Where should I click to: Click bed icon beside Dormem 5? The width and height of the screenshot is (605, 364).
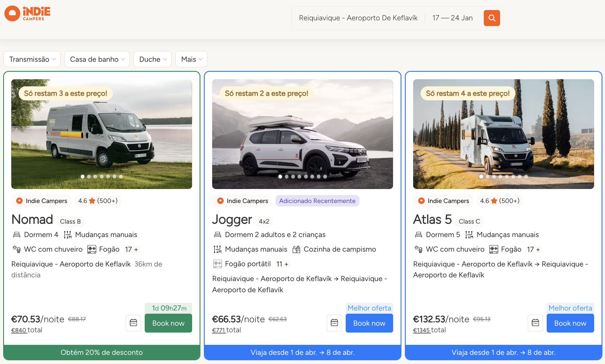pos(419,235)
